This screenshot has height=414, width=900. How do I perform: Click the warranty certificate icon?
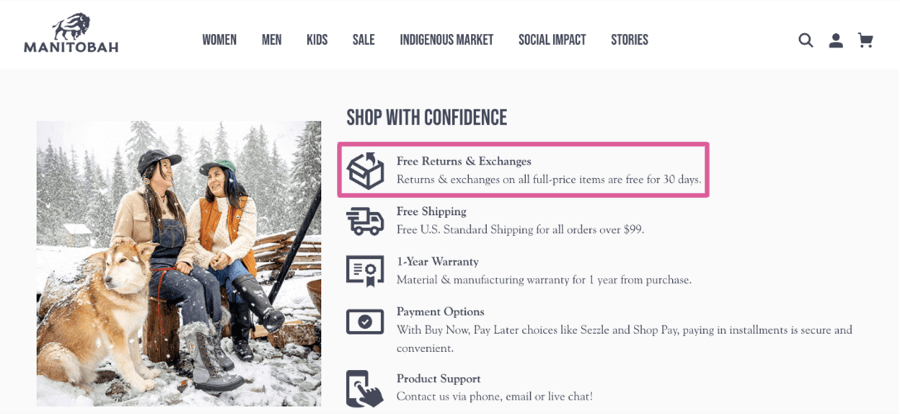click(x=365, y=271)
